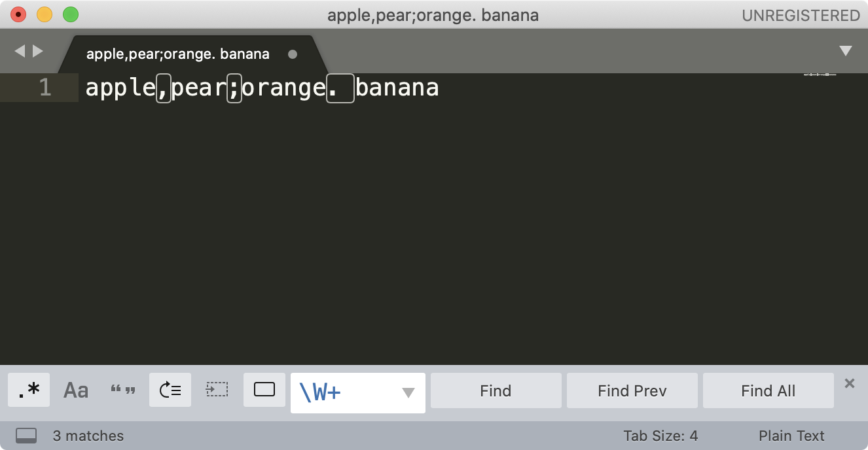Image resolution: width=868 pixels, height=450 pixels.
Task: Close the find panel
Action: 850,383
